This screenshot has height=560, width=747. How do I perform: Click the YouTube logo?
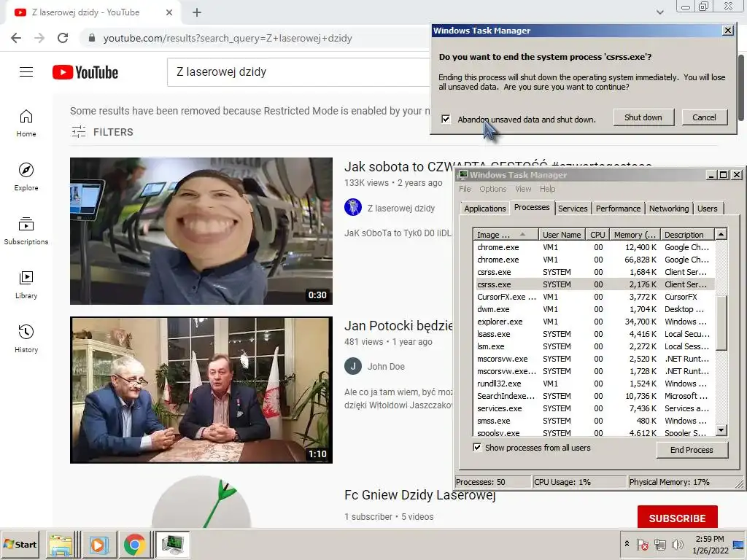tap(85, 72)
